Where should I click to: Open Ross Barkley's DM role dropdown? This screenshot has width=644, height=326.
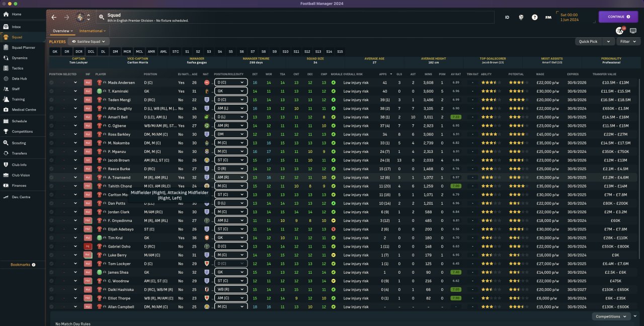[x=231, y=134]
